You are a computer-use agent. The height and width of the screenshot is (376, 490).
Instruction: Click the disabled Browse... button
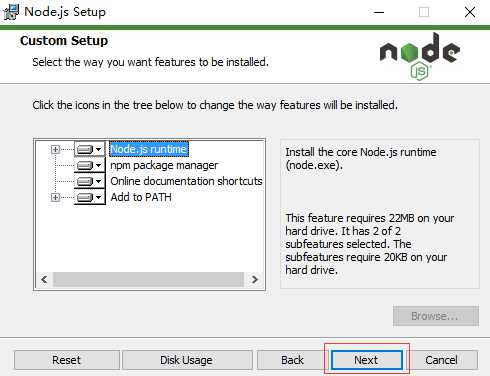(x=436, y=316)
